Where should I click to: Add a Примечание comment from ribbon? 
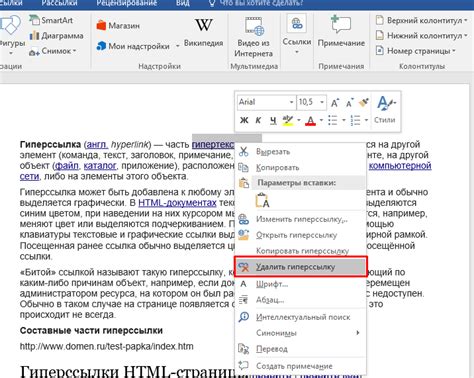[x=341, y=32]
